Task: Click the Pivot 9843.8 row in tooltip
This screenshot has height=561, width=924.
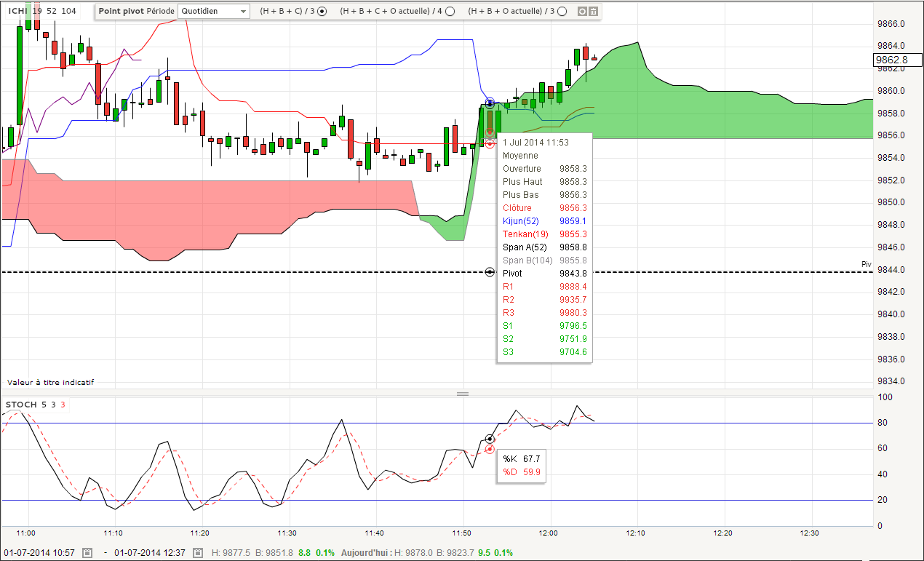Action: click(544, 273)
